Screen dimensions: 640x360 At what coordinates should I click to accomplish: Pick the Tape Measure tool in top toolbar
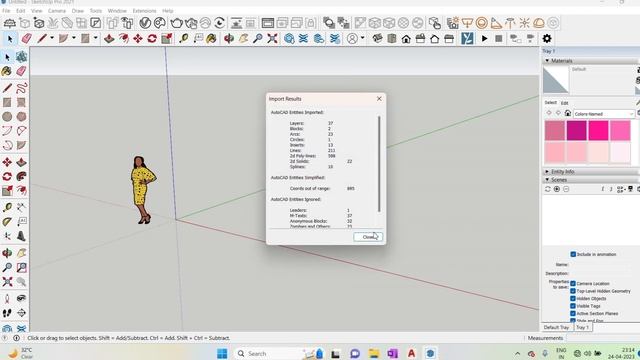pyautogui.click(x=184, y=39)
